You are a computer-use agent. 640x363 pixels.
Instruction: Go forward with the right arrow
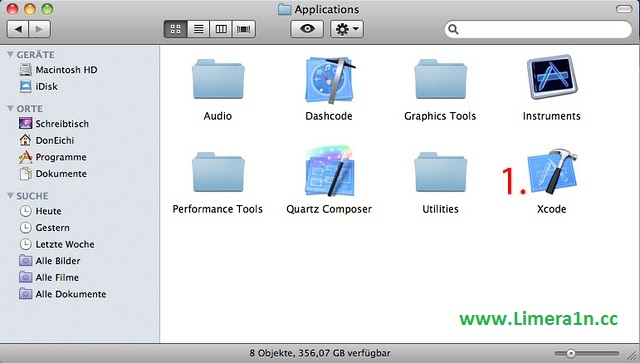pyautogui.click(x=40, y=29)
